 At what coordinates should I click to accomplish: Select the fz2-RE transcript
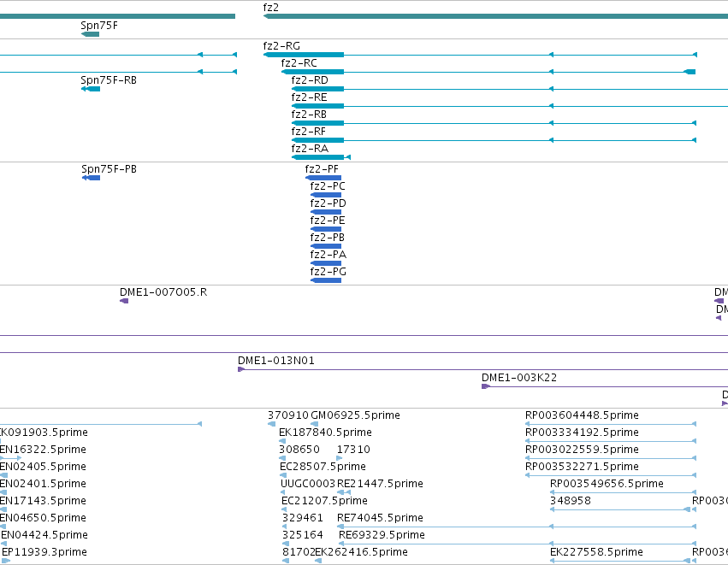(509, 106)
